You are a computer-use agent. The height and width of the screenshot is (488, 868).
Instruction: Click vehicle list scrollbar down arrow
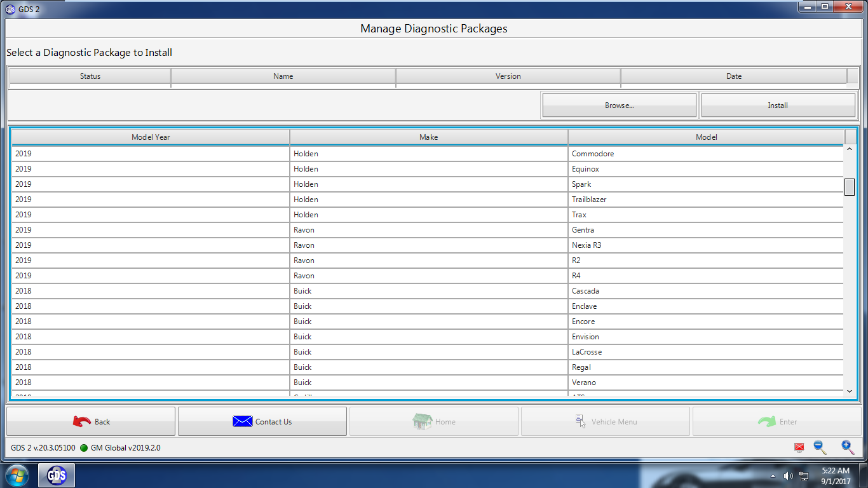point(850,391)
